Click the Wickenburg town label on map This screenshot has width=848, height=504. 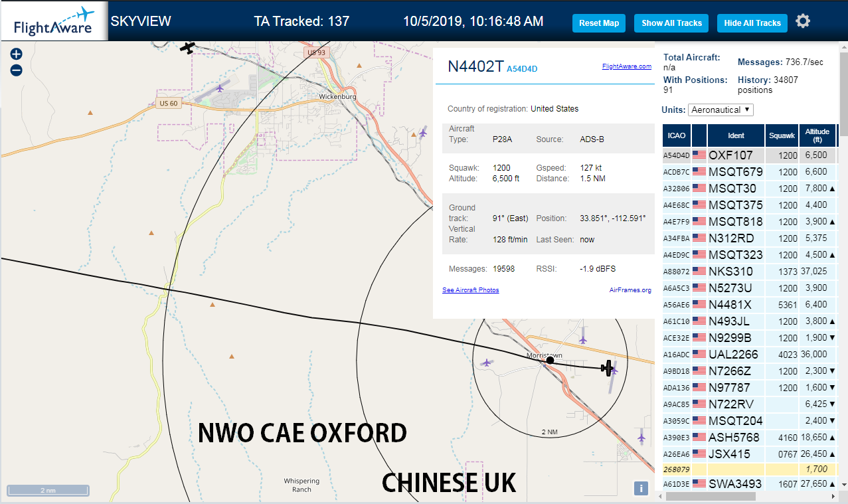click(337, 96)
